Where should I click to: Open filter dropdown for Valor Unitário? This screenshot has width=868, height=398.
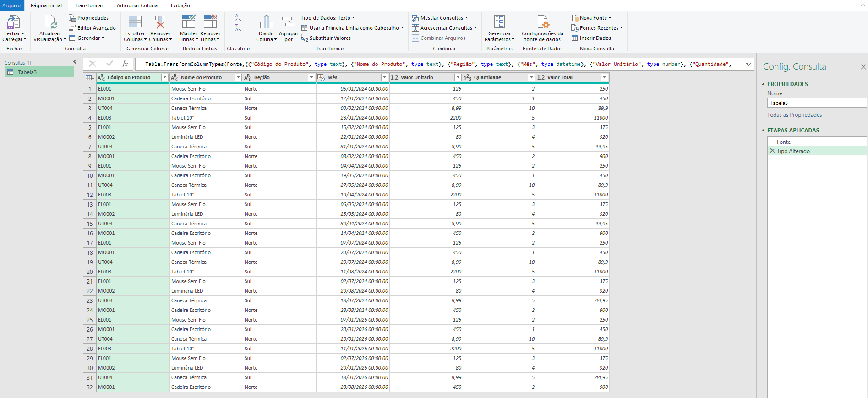pyautogui.click(x=458, y=77)
